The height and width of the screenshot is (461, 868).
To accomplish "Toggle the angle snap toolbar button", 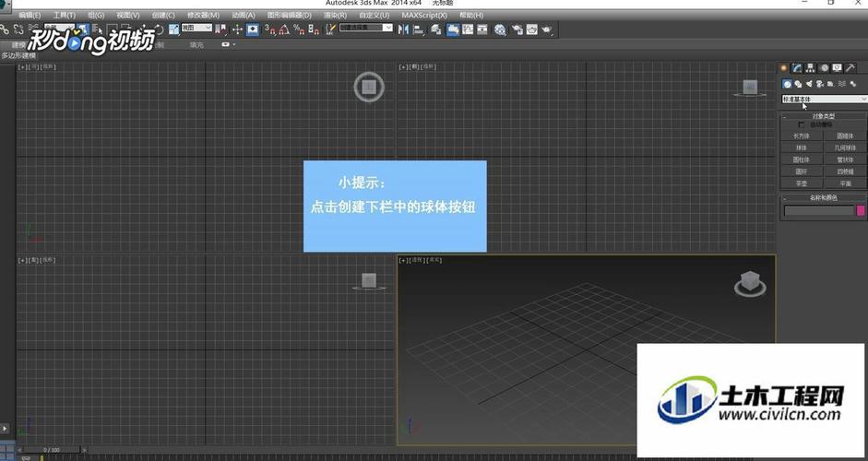I will tap(283, 30).
